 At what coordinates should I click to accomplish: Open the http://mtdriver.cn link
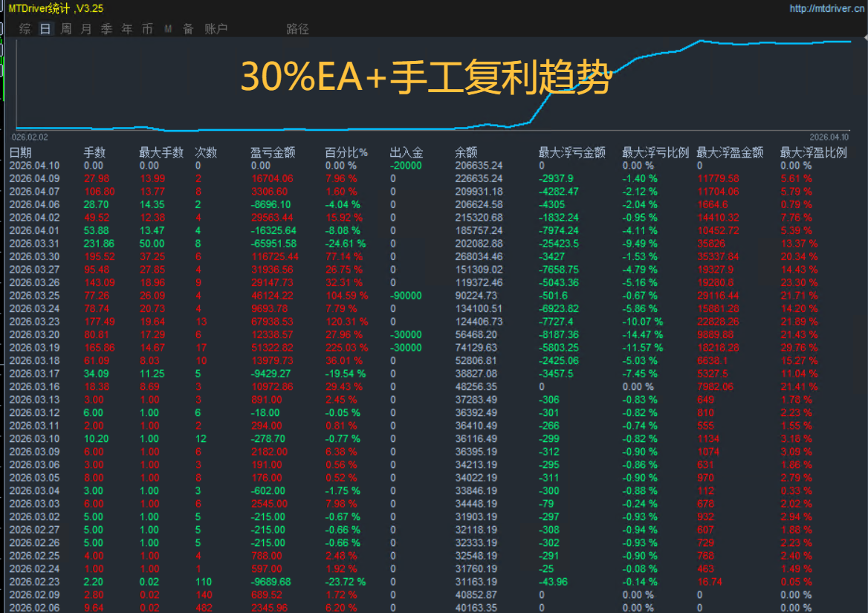coord(826,9)
